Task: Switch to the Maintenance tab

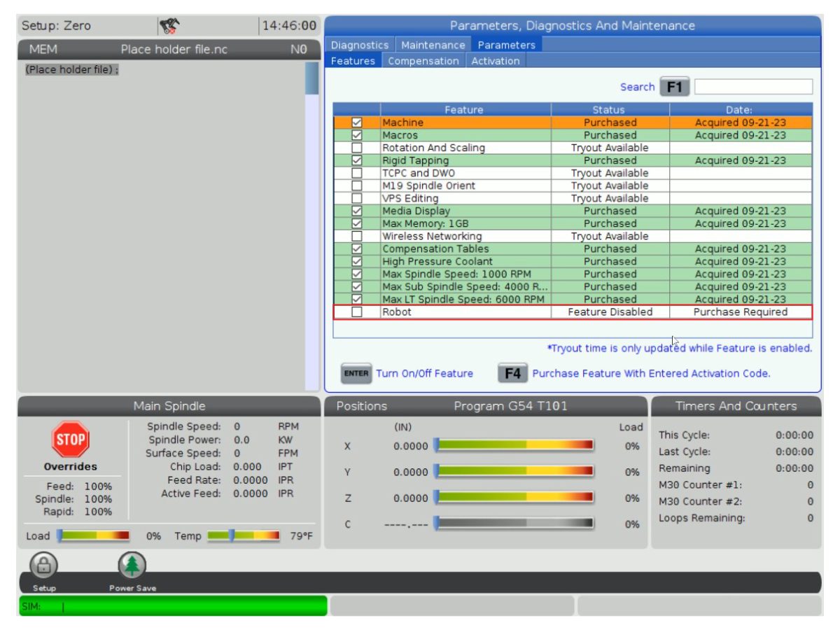Action: [433, 45]
